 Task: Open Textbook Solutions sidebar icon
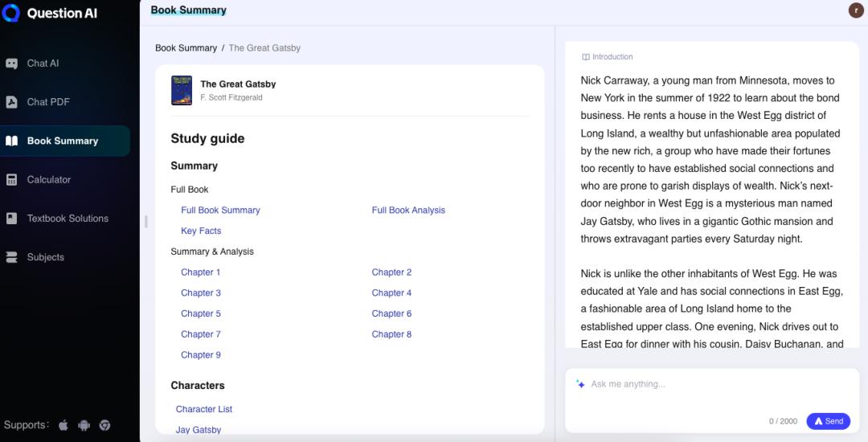(x=11, y=219)
